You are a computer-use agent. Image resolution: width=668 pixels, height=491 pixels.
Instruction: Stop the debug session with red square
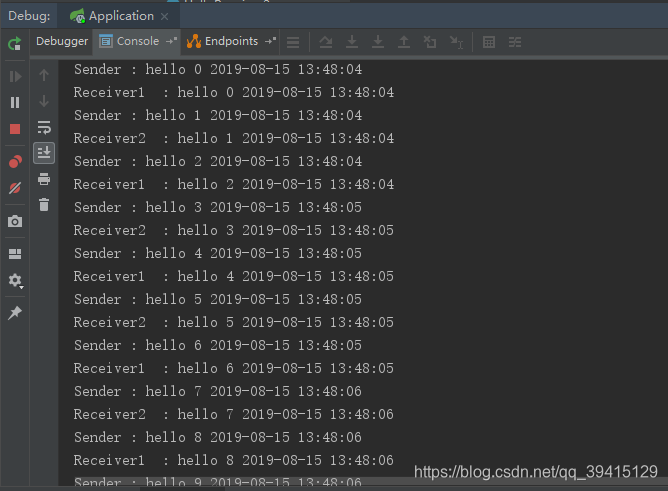[x=15, y=129]
